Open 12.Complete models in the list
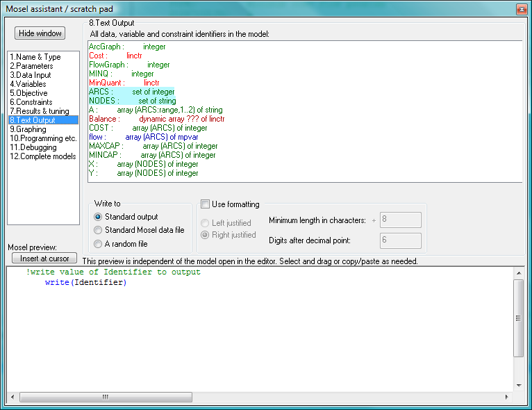Image resolution: width=532 pixels, height=410 pixels. (42, 156)
